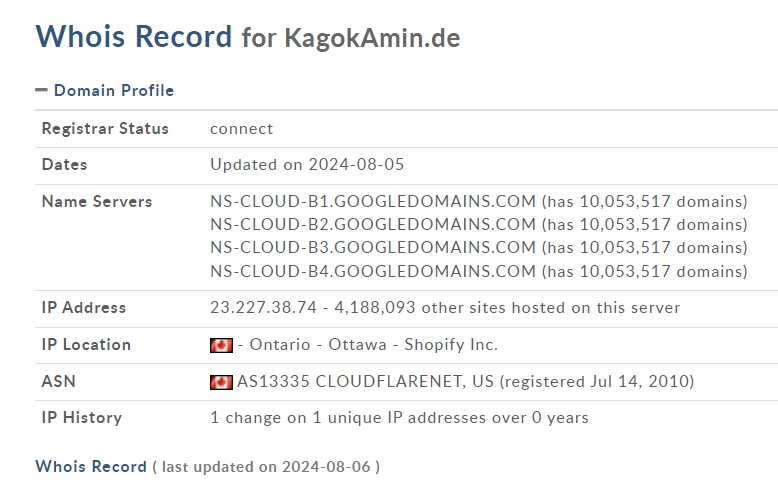Click the Ontario - Ottawa - Shopify Inc. location
778x483 pixels.
pos(373,345)
